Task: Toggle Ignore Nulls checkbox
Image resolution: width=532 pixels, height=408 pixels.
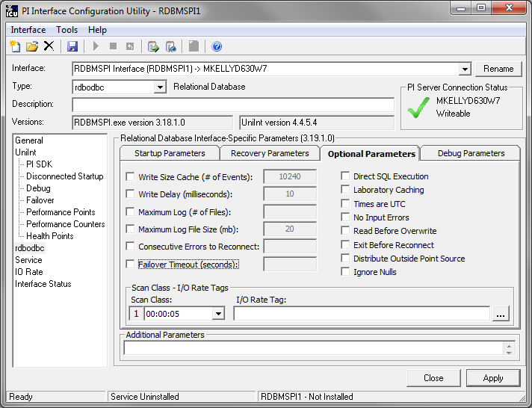Action: click(345, 272)
